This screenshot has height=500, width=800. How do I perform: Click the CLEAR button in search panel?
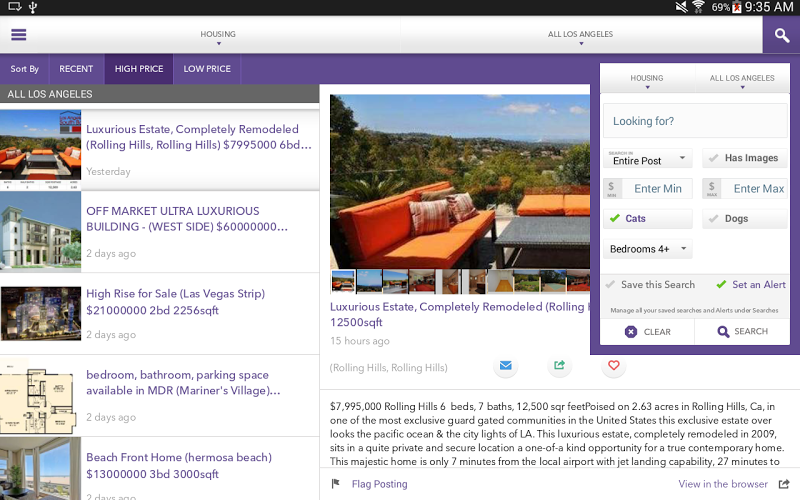[x=647, y=332]
